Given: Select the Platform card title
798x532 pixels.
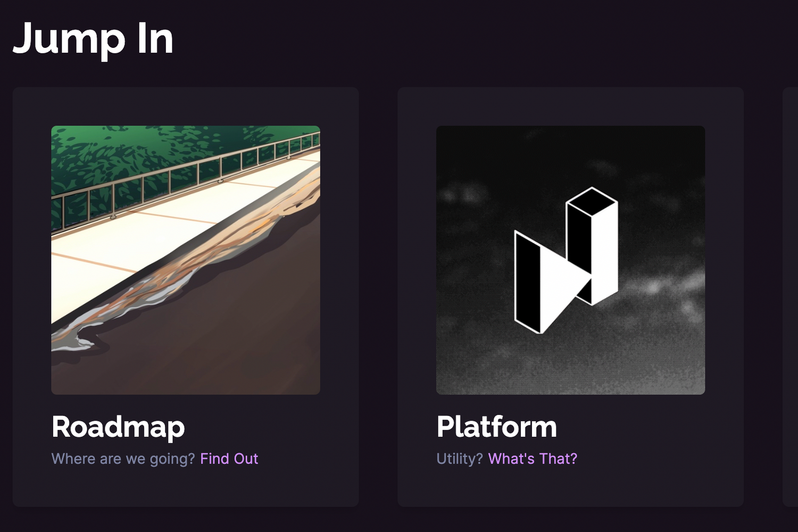Looking at the screenshot, I should tap(496, 427).
